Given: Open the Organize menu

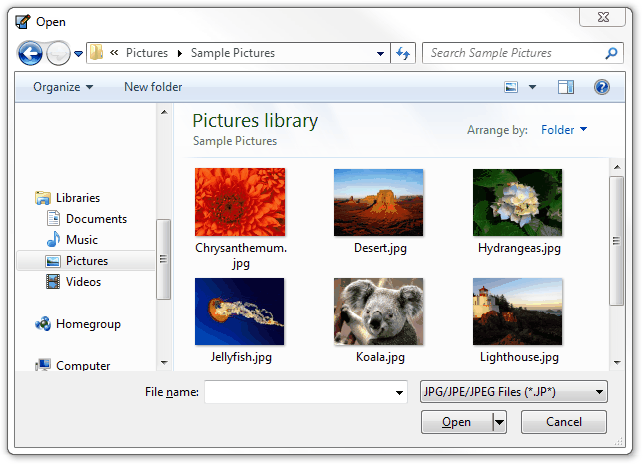Looking at the screenshot, I should pos(63,87).
